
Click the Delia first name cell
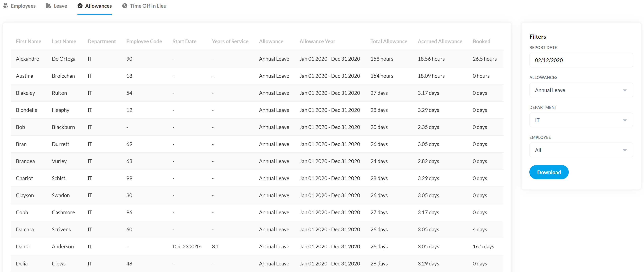pos(22,264)
